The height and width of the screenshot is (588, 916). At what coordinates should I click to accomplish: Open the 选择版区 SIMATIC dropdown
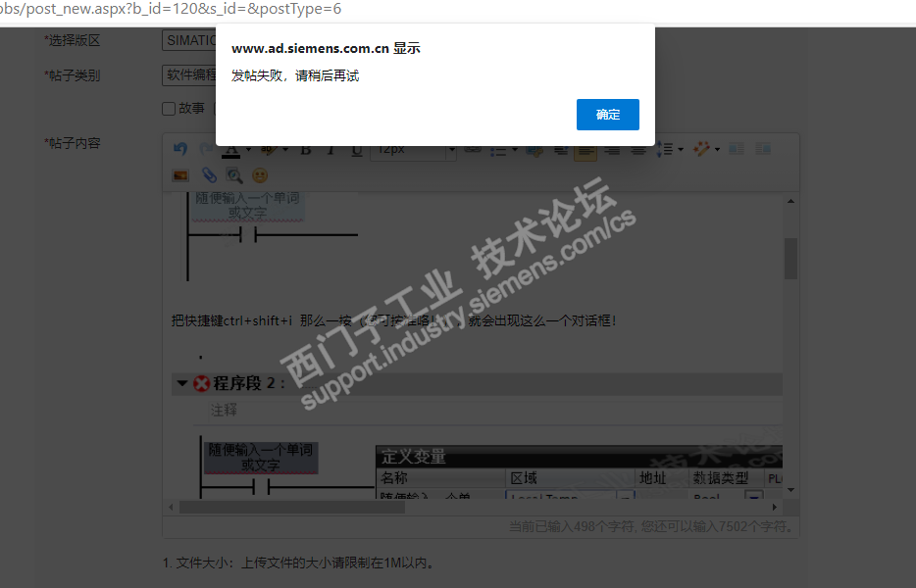pos(188,40)
